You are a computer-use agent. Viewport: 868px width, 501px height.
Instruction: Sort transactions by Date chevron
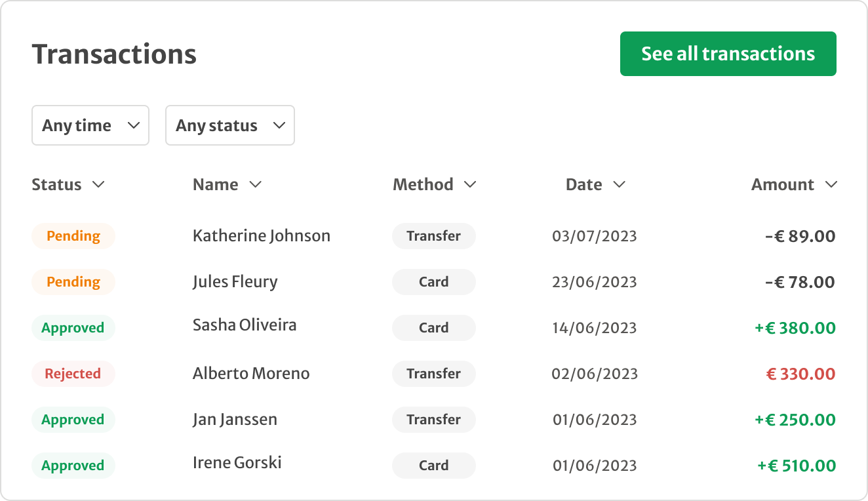619,185
